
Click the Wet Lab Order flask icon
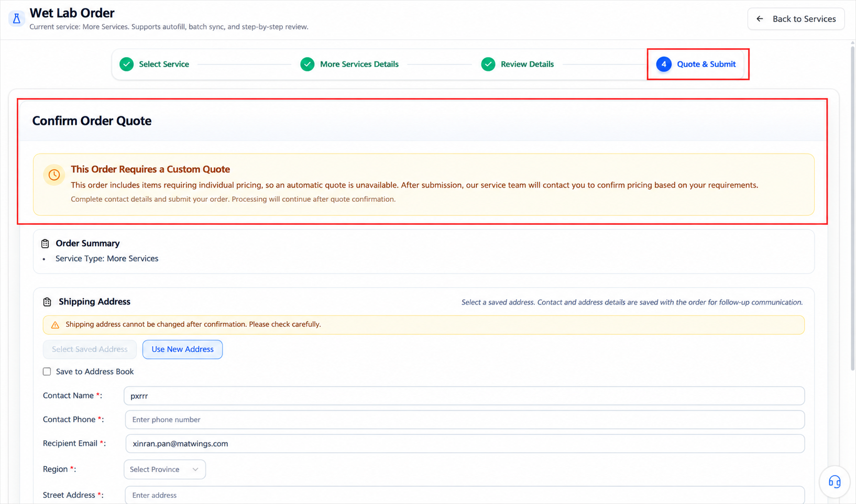coord(17,19)
